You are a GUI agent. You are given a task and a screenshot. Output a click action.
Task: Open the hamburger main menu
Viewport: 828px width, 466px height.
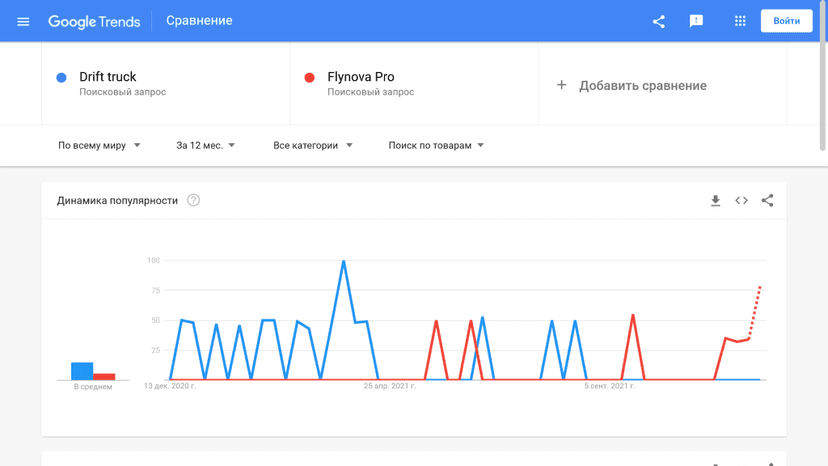[x=23, y=22]
